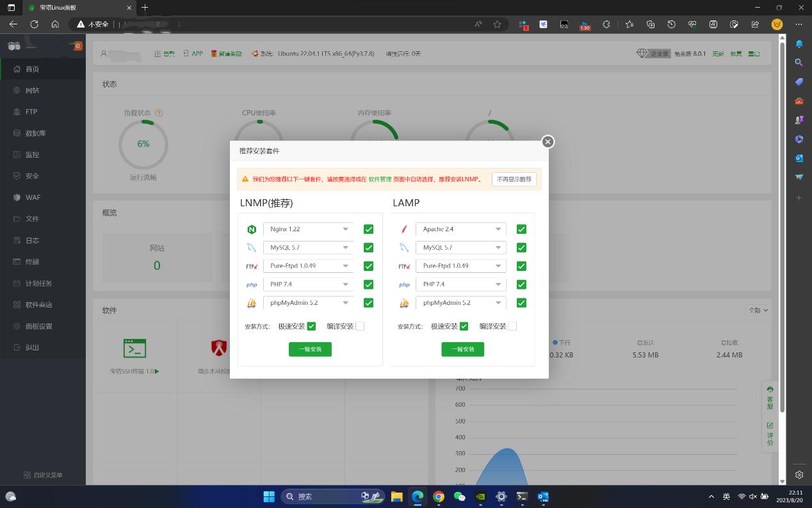Open the 网站 section in the sidebar
The width and height of the screenshot is (812, 508).
pos(33,90)
